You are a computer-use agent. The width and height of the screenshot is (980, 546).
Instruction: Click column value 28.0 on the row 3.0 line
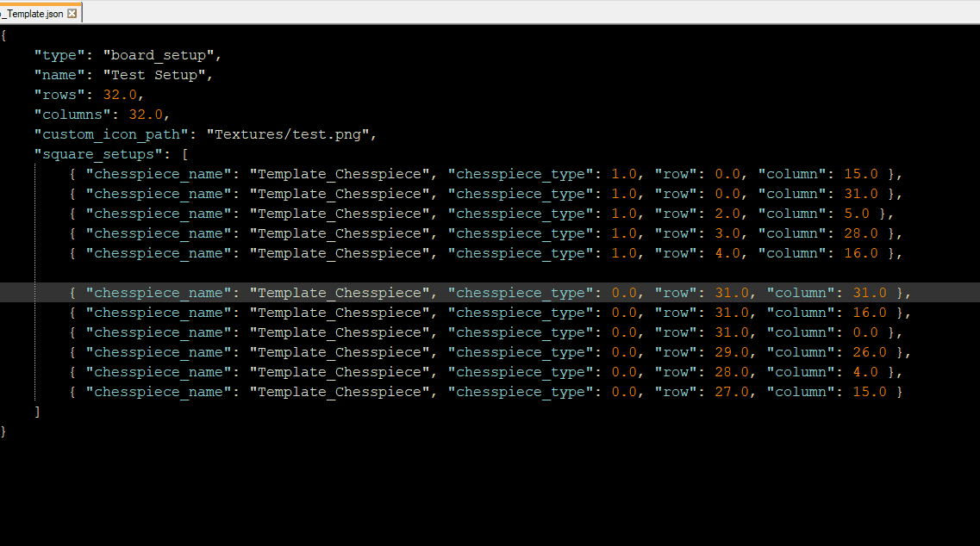861,233
